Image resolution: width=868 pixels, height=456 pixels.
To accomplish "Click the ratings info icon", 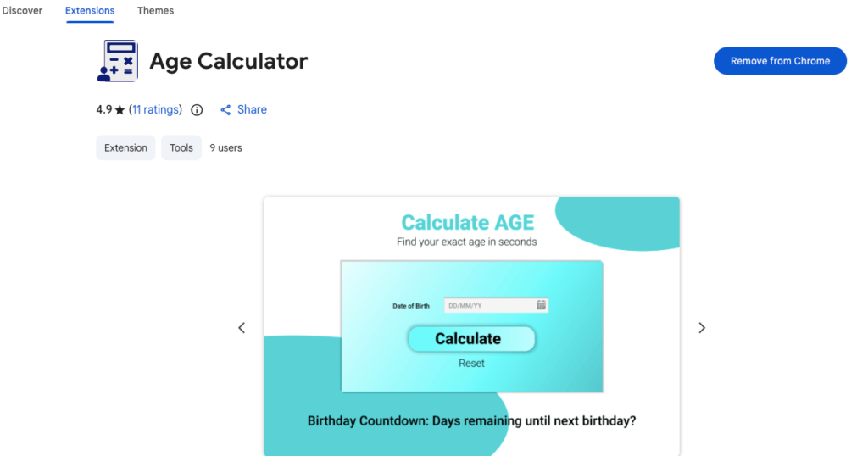I will [x=197, y=110].
